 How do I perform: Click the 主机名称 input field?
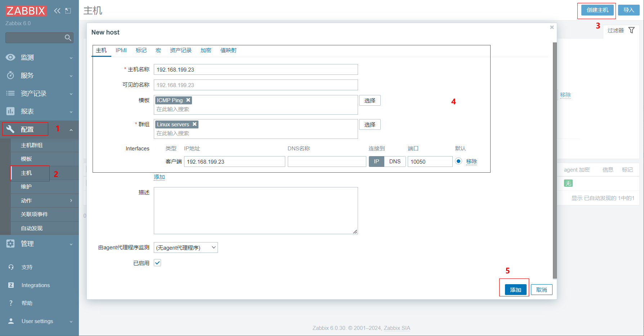256,69
